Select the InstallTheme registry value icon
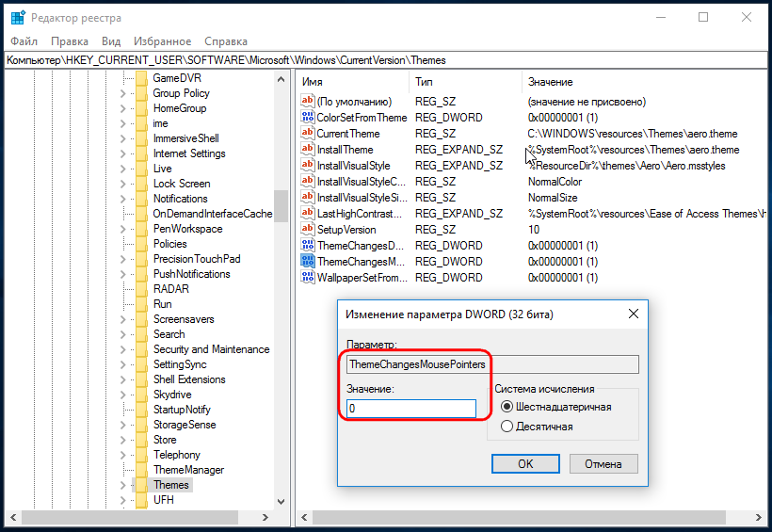772x532 pixels. (308, 150)
